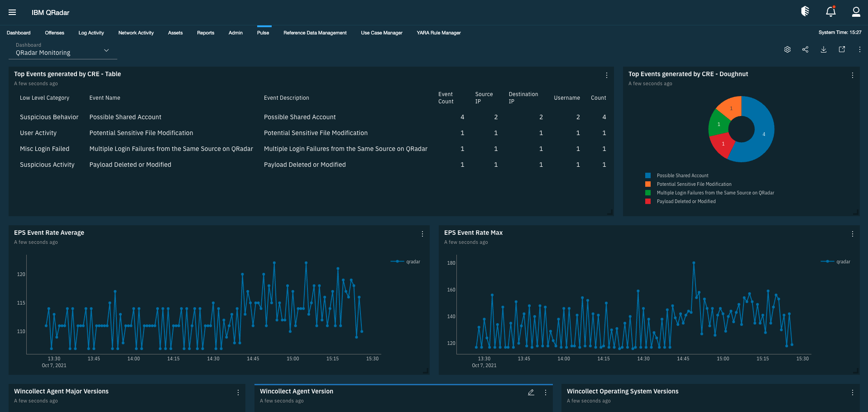Click the edit pencil on Wincollect Agent Version widget
This screenshot has width=868, height=412.
(x=531, y=393)
